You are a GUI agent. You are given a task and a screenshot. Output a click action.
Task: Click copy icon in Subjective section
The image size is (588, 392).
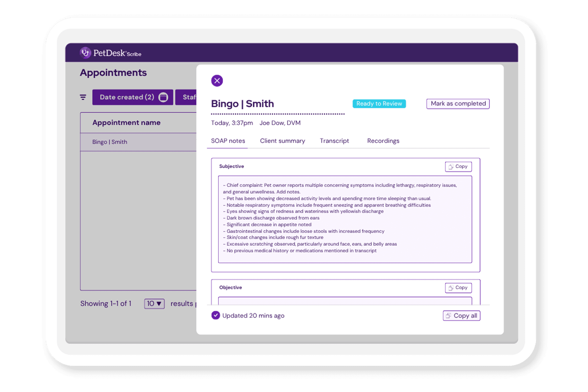coord(451,167)
